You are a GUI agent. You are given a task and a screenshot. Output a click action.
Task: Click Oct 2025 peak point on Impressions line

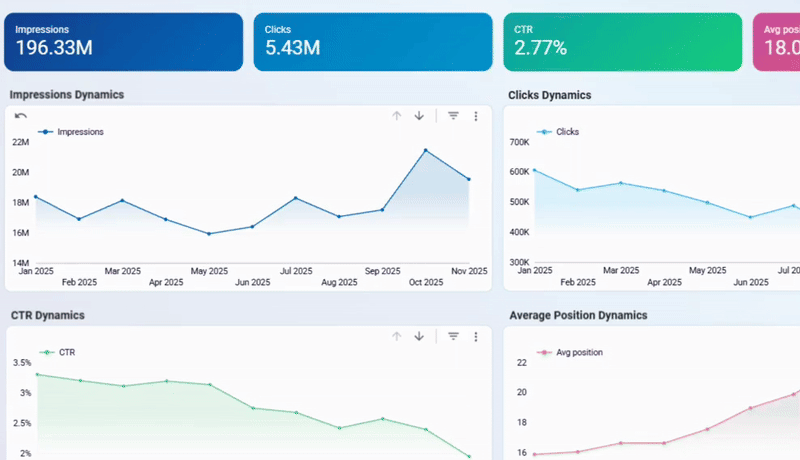(425, 151)
